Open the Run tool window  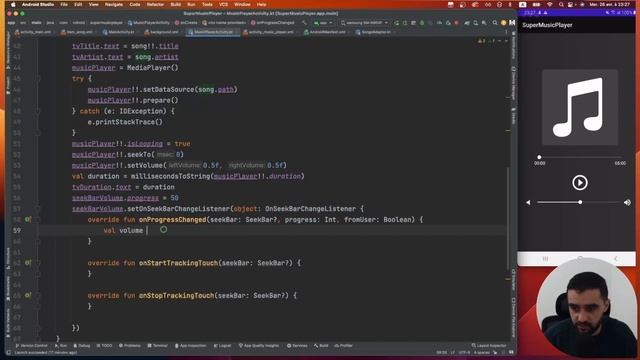pos(61,346)
